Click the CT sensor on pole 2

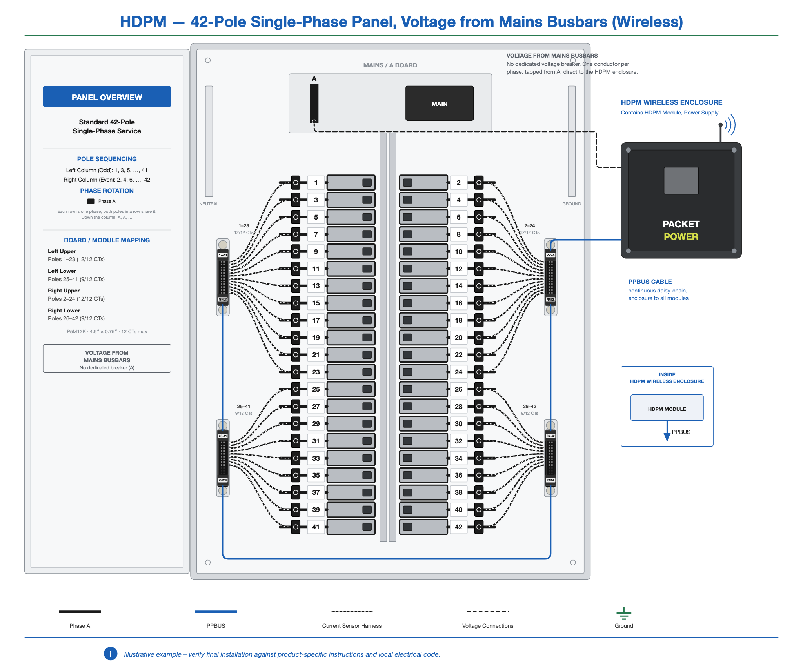click(479, 183)
